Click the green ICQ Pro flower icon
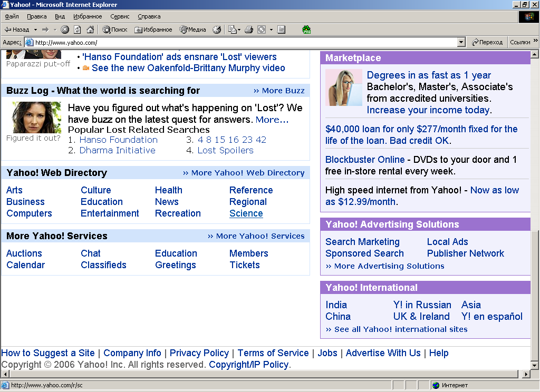This screenshot has width=540, height=392. click(306, 30)
